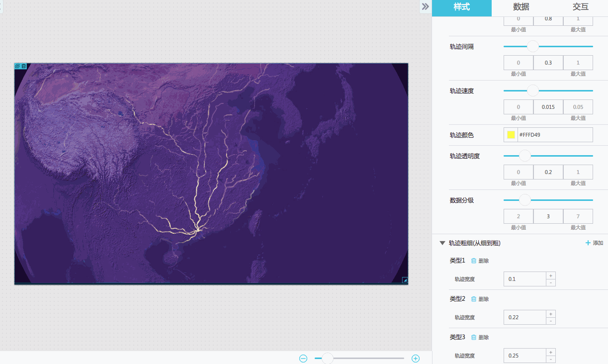This screenshot has height=364, width=608.
Task: Click 轨迹速度 maximum field showing 0.05
Action: pos(578,107)
